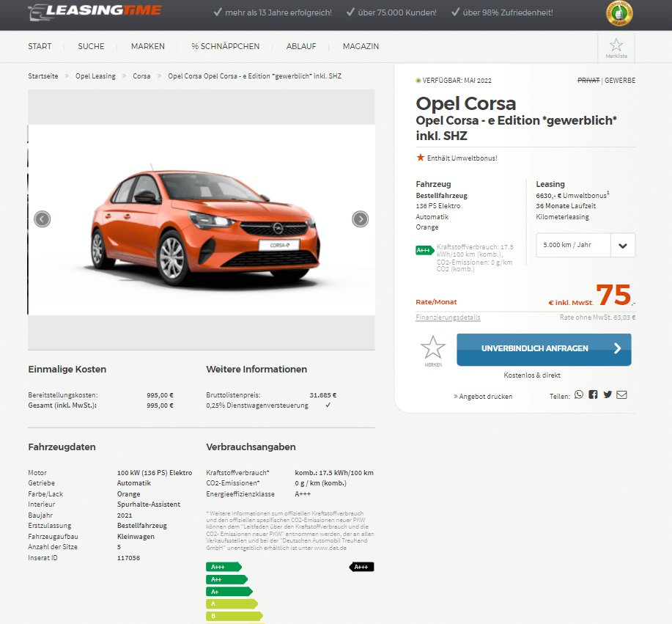Screen dimensions: 672x624
Task: Open Corsa breadcrumb link
Action: [141, 76]
